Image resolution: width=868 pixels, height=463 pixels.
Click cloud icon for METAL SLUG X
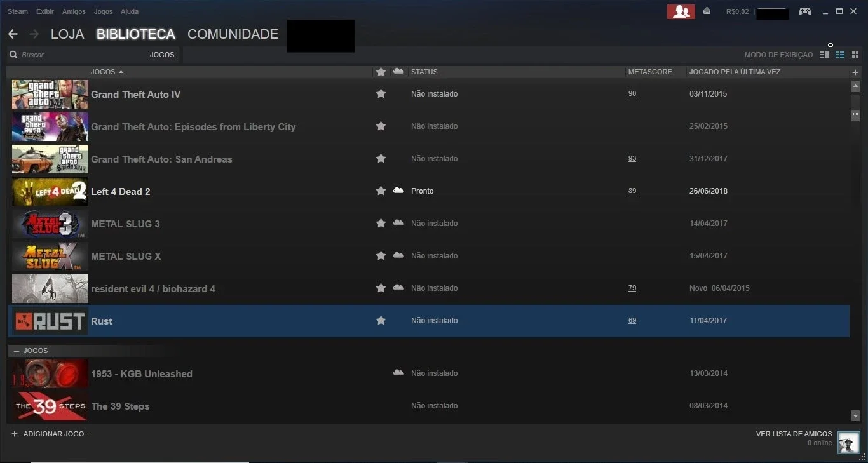398,255
